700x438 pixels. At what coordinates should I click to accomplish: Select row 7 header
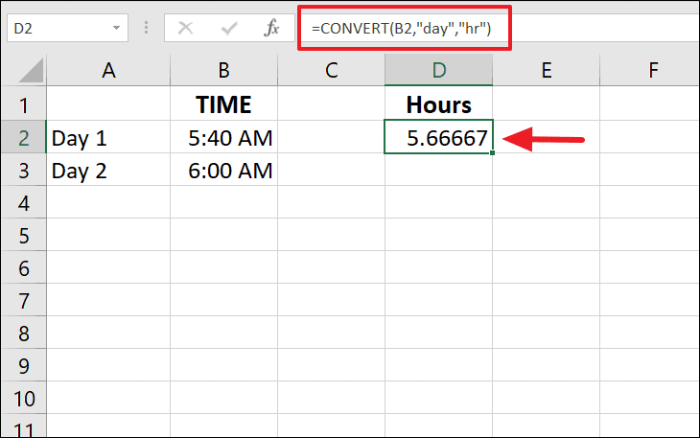(x=23, y=300)
